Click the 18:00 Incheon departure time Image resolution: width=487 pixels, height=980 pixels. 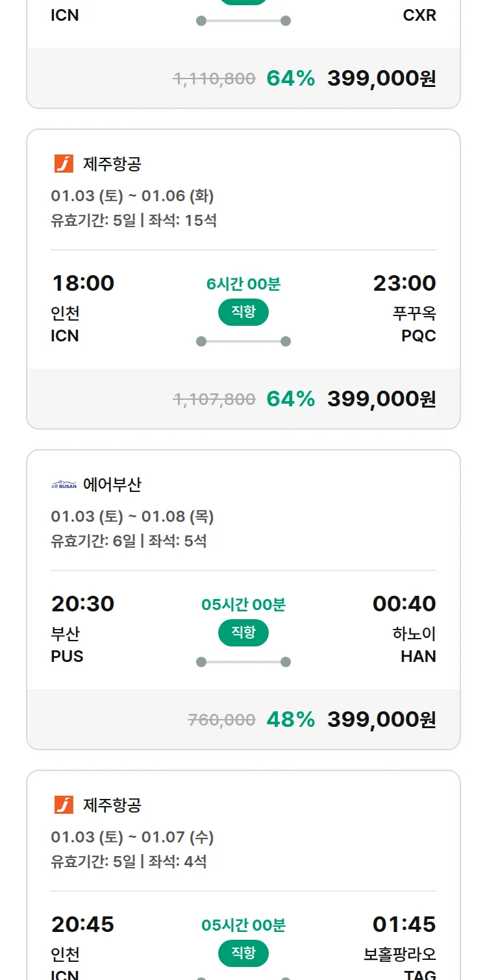(x=83, y=284)
